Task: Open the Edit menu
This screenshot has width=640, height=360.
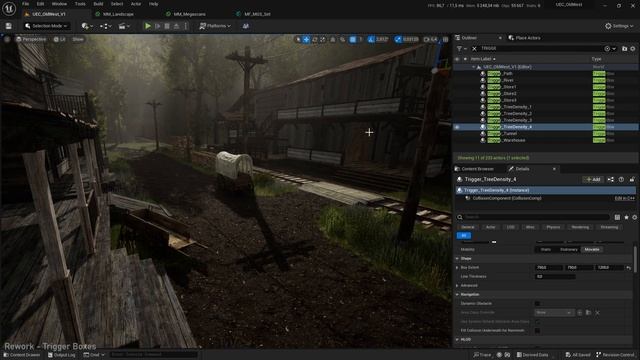Action: click(x=40, y=4)
